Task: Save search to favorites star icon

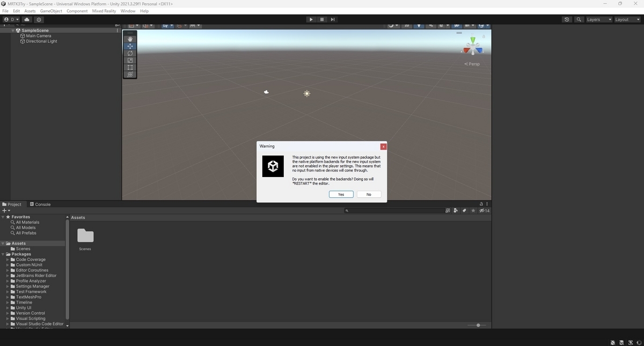Action: pos(473,211)
